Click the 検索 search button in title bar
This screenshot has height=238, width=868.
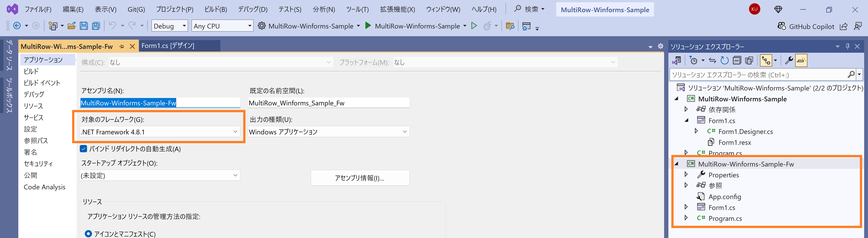pos(529,10)
